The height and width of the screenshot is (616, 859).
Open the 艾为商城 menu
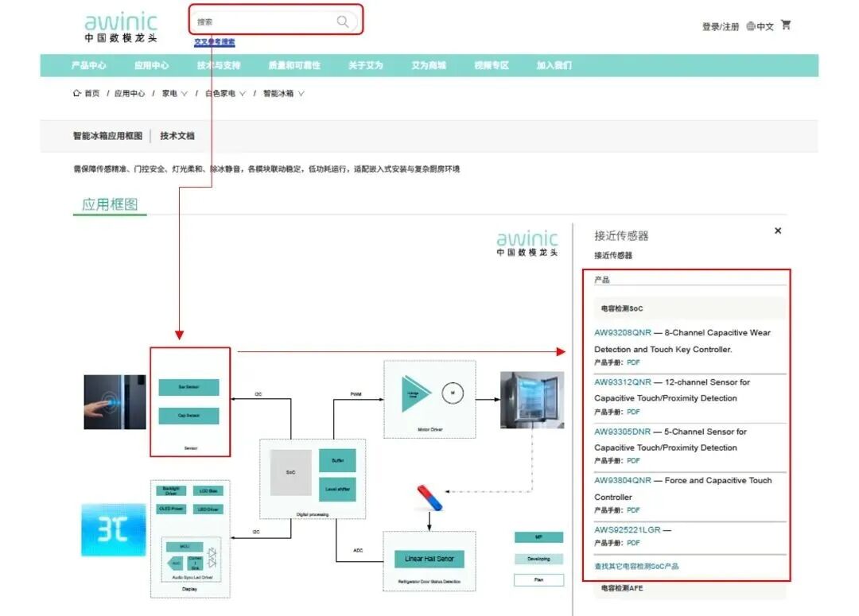[x=429, y=65]
